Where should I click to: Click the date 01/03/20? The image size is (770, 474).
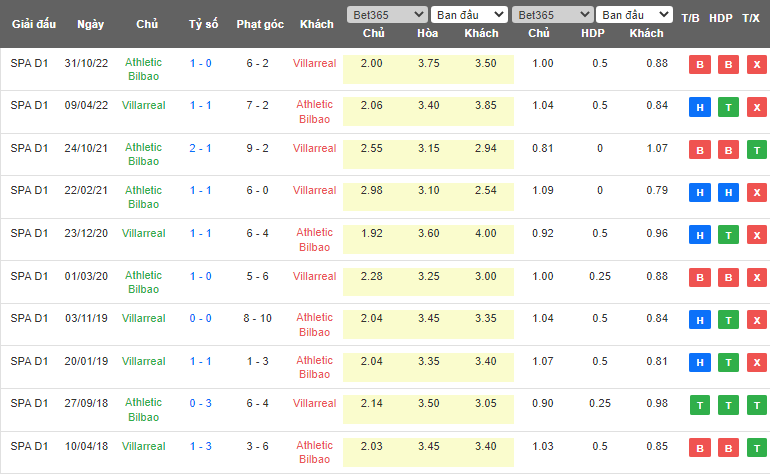86,277
